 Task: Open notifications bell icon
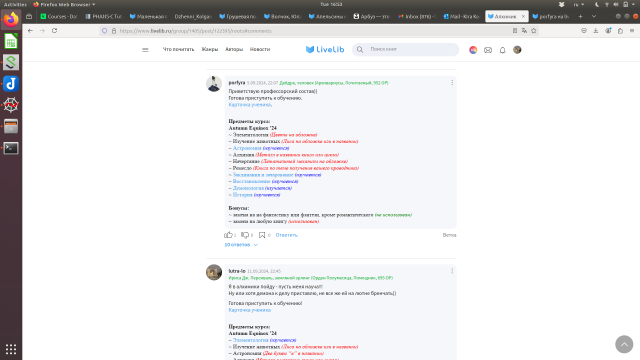[502, 50]
